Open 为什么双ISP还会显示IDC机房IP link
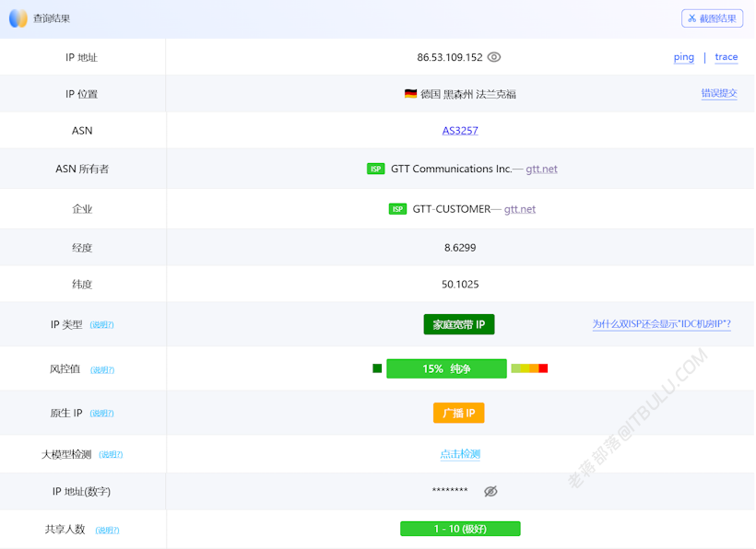The image size is (756, 549). (662, 324)
